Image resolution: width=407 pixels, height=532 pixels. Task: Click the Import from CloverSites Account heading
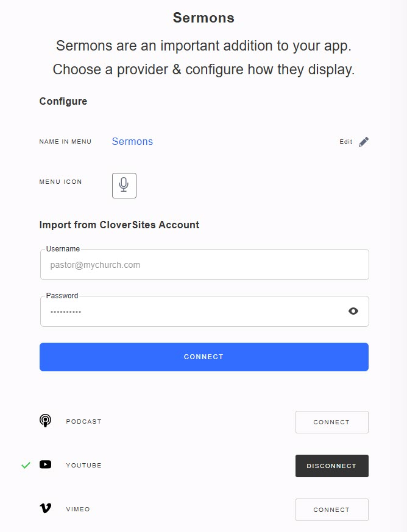point(119,225)
